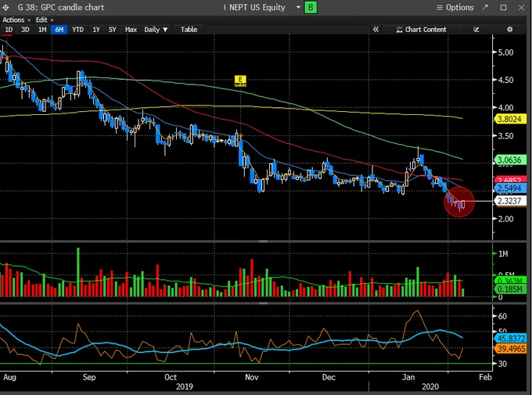Click the 45.8372 indicator label

509,339
